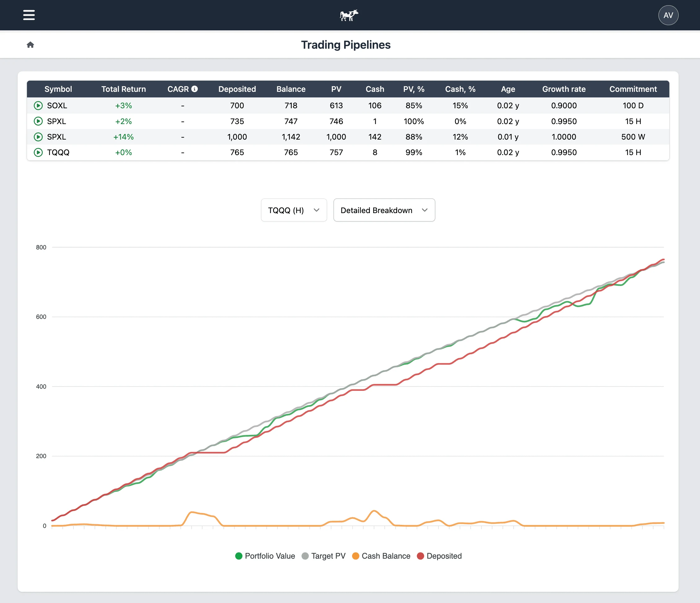700x603 pixels.
Task: Click the play icon on the +14% SPXL row
Action: 38,137
